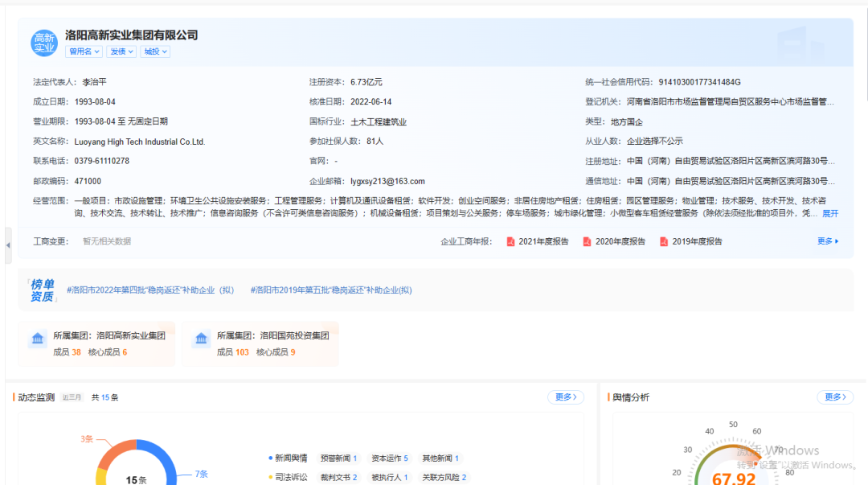Collapse the left sidebar arrow handle
The width and height of the screenshot is (868, 485).
point(8,245)
